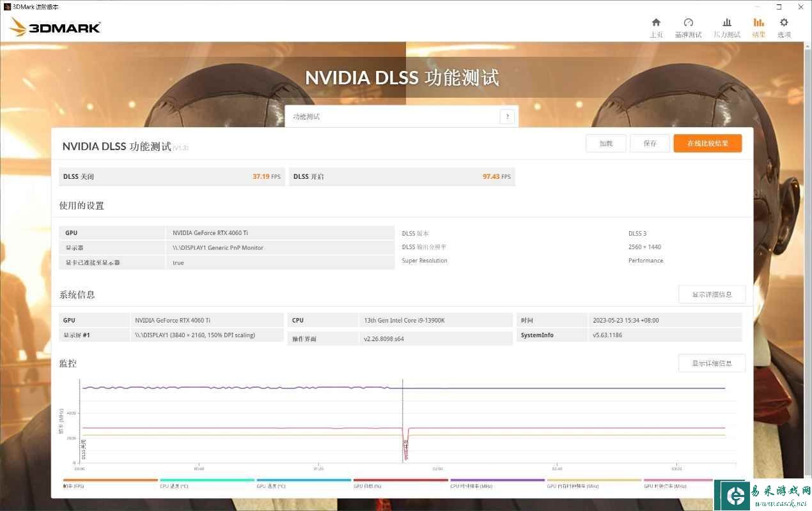Screen dimensions: 812x511
Task: Open the 选项 options gear icon
Action: coord(784,22)
